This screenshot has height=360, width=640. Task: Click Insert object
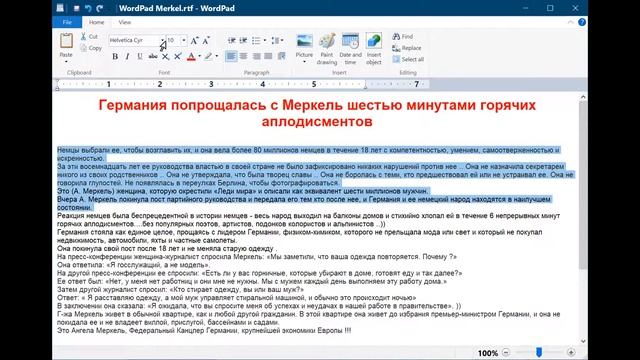coord(373,49)
